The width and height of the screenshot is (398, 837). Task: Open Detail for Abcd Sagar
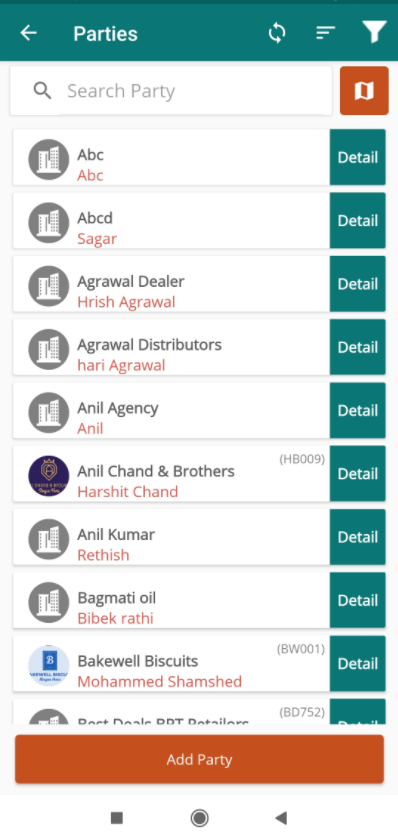click(x=357, y=220)
